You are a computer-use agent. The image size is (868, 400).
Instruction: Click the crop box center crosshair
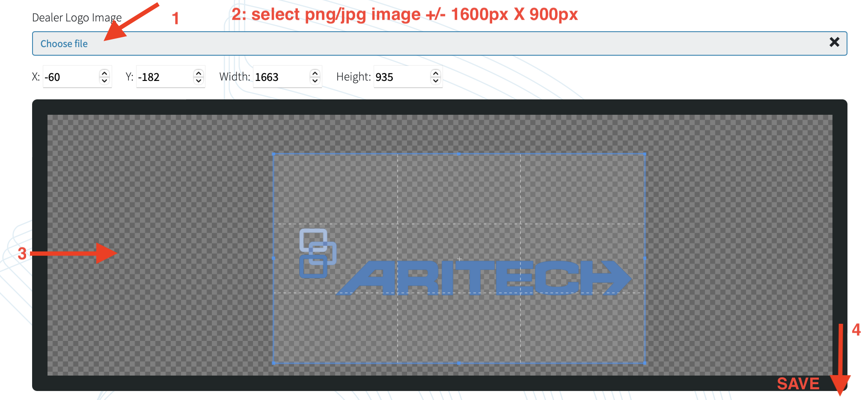459,258
